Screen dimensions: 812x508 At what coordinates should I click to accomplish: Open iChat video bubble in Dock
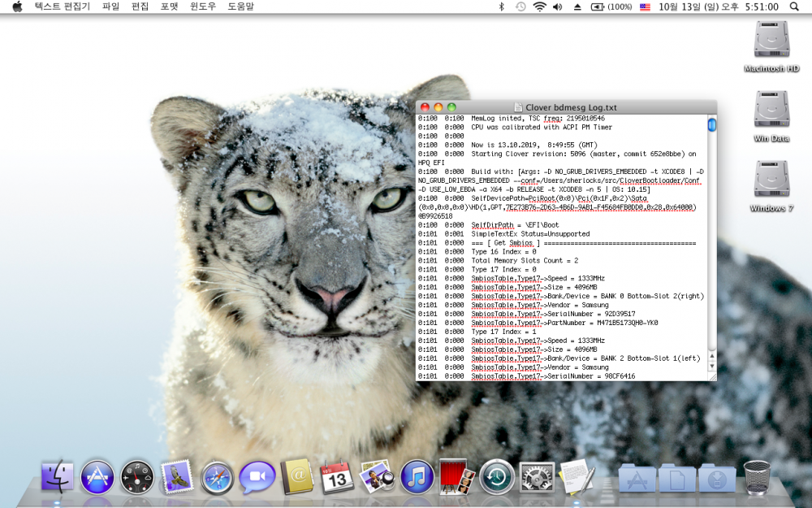click(257, 477)
